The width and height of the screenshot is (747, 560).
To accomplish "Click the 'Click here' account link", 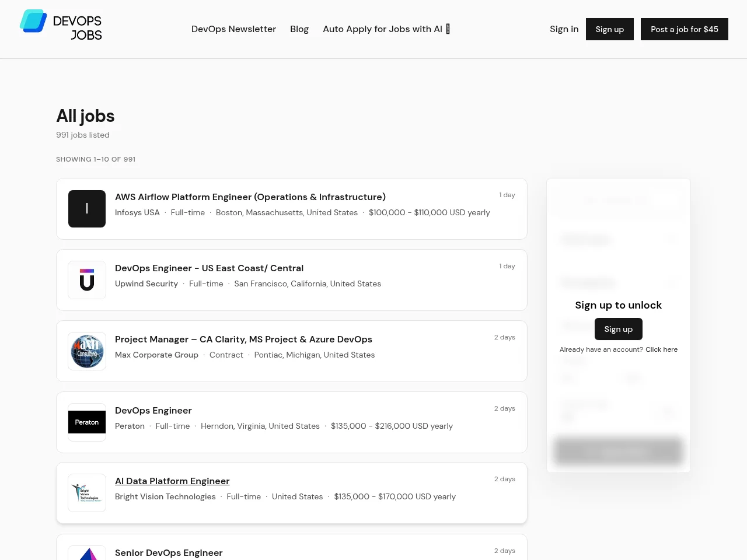I will pyautogui.click(x=661, y=349).
